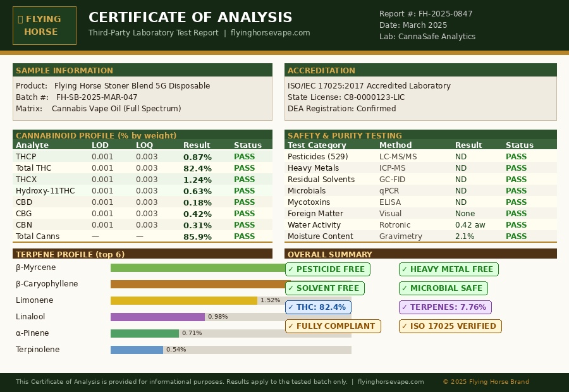Select the Heavy Metals test row

click(420, 168)
